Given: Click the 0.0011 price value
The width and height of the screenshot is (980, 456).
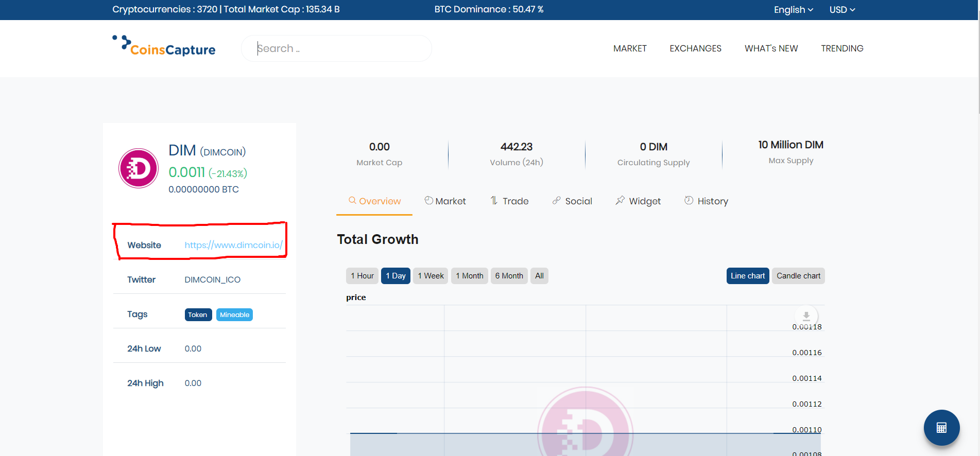Looking at the screenshot, I should pos(187,172).
